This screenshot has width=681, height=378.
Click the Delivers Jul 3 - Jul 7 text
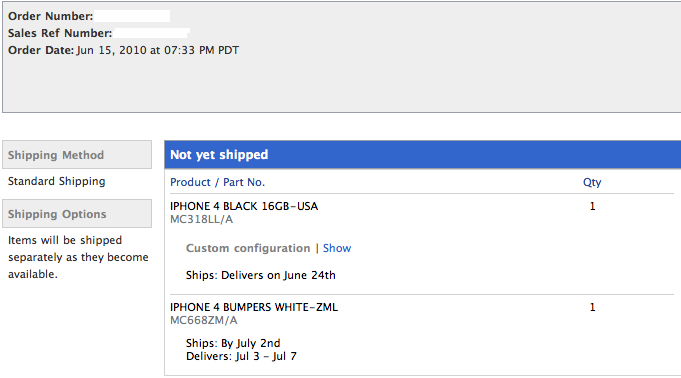[x=241, y=356]
